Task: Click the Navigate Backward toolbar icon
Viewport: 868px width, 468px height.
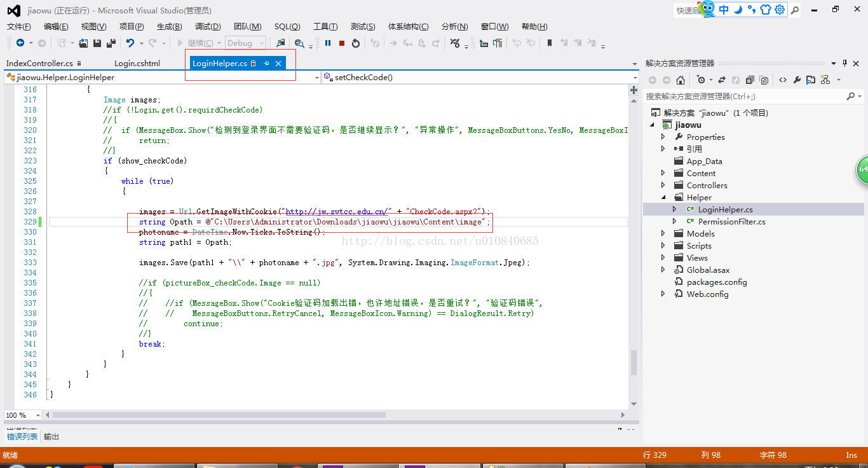Action: [20, 43]
